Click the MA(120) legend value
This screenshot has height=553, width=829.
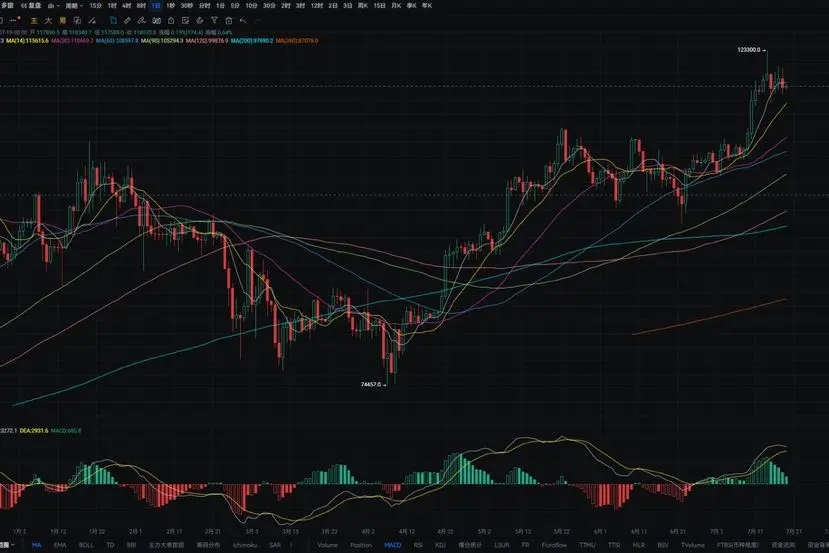click(x=207, y=41)
